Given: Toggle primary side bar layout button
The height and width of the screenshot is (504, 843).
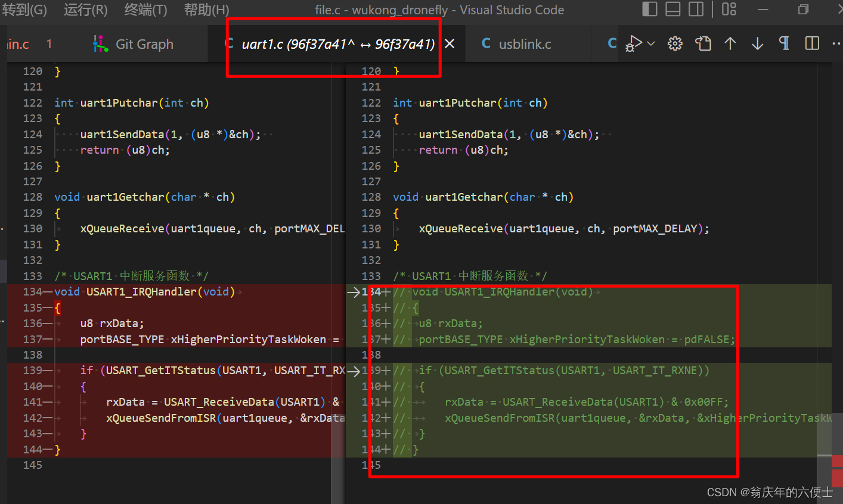Looking at the screenshot, I should pyautogui.click(x=650, y=9).
